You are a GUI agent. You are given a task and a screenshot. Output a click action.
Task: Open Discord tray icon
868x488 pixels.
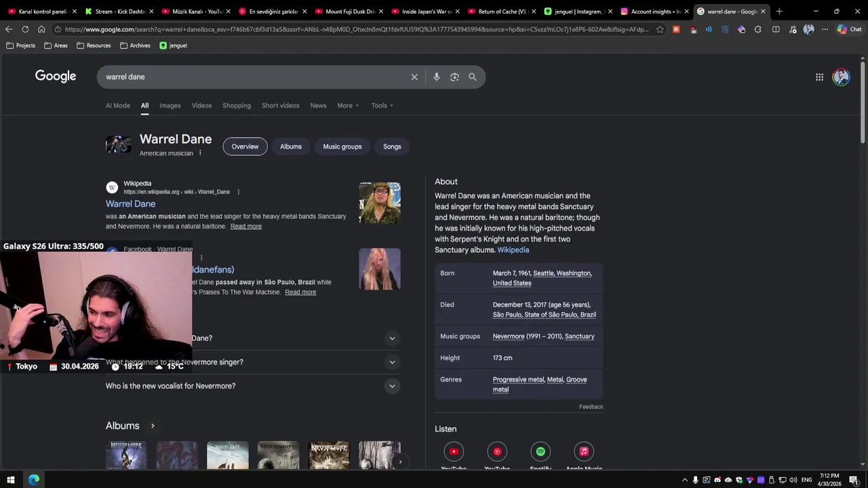coord(717,480)
